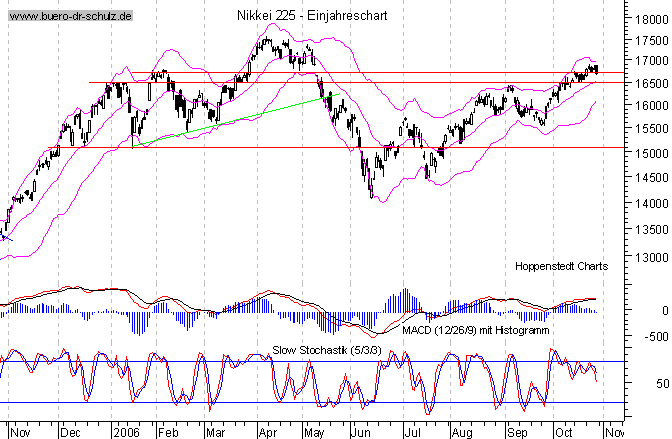Select the 17500 price axis label
This screenshot has height=439, width=672.
click(652, 41)
